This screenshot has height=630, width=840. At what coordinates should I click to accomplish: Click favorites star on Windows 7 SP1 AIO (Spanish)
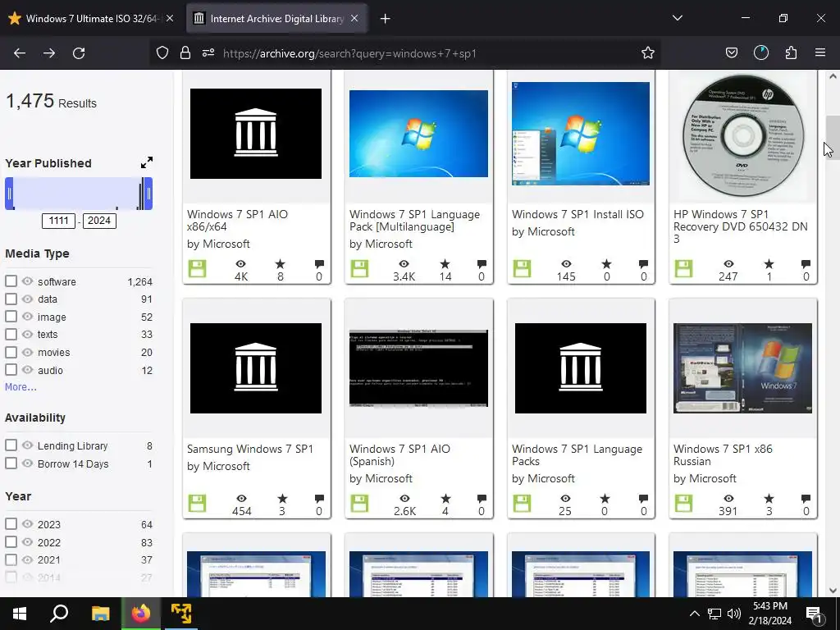pos(445,498)
